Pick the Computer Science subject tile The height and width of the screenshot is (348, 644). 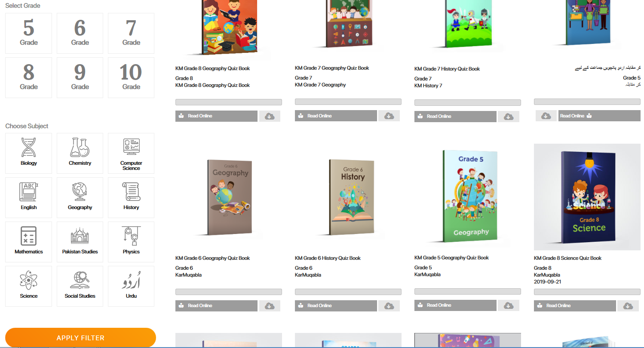pos(131,153)
